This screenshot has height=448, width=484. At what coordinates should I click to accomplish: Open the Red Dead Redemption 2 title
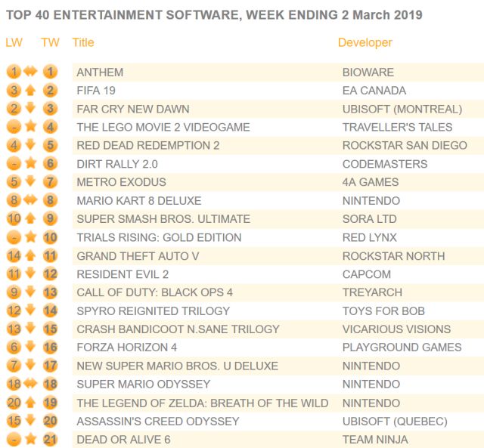[148, 145]
